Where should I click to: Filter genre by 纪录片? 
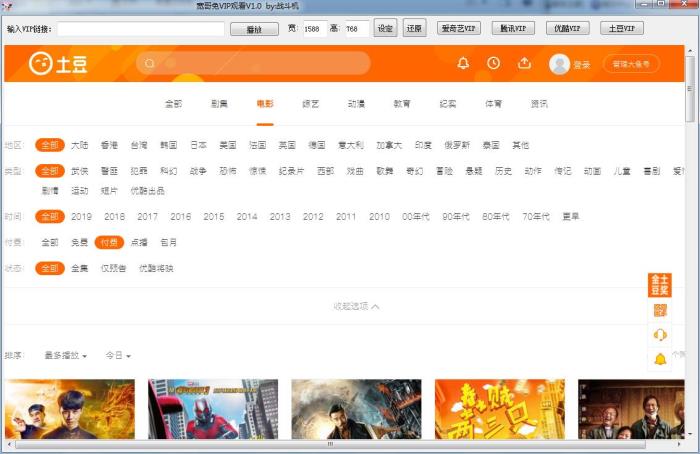point(292,171)
